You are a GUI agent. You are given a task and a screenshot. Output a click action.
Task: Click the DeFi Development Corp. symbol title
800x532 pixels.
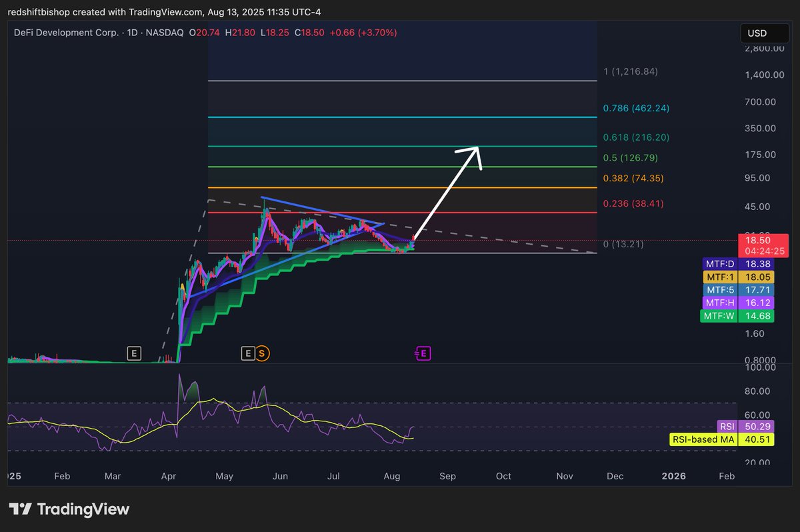pos(67,32)
